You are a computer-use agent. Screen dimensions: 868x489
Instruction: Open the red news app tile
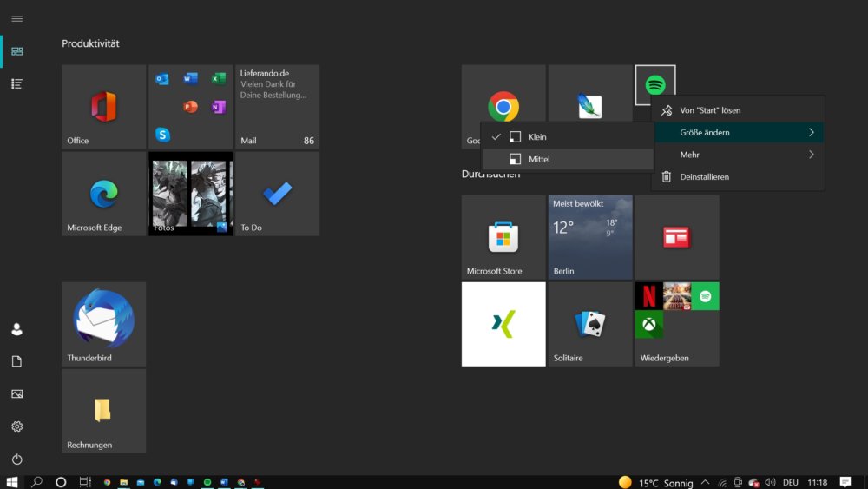tap(677, 237)
